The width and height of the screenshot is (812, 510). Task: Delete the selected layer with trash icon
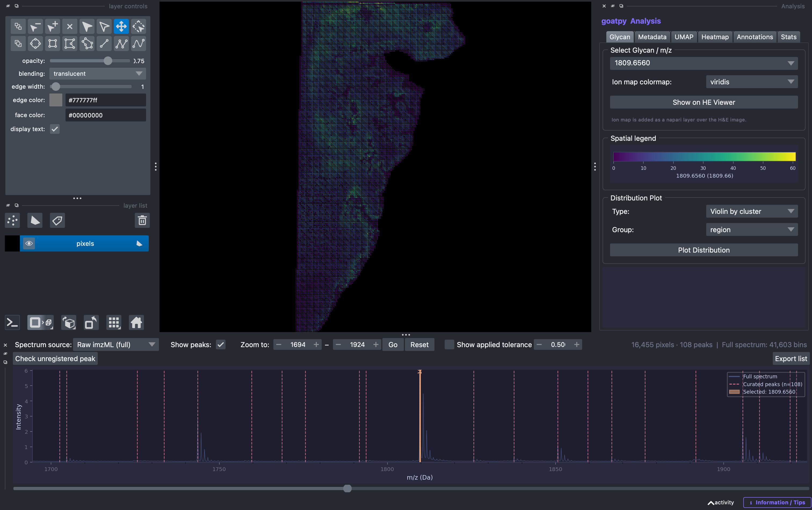[142, 221]
